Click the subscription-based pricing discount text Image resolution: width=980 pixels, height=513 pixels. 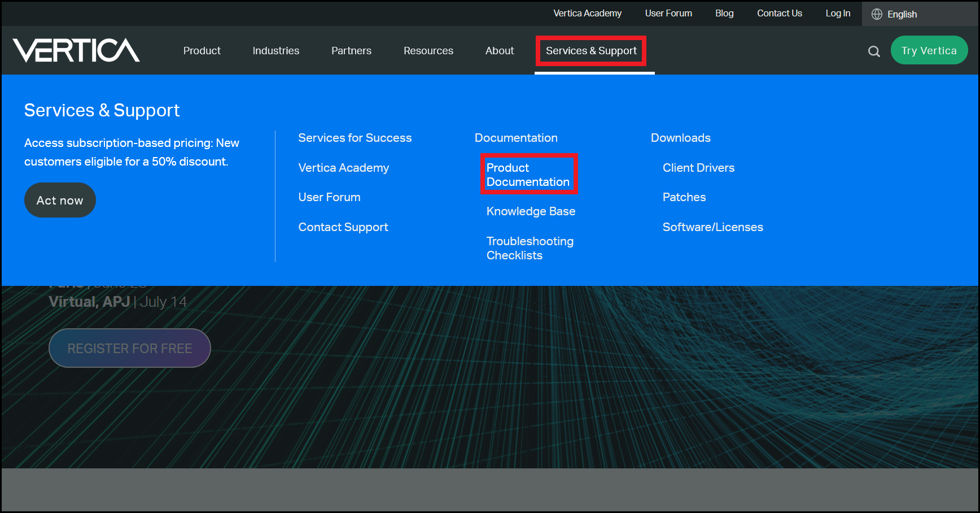[x=132, y=152]
